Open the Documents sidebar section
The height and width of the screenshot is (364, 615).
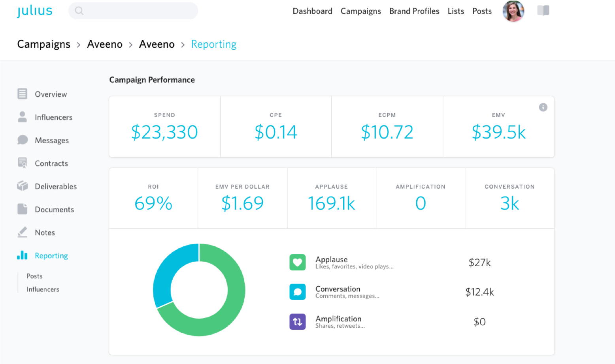[55, 210]
